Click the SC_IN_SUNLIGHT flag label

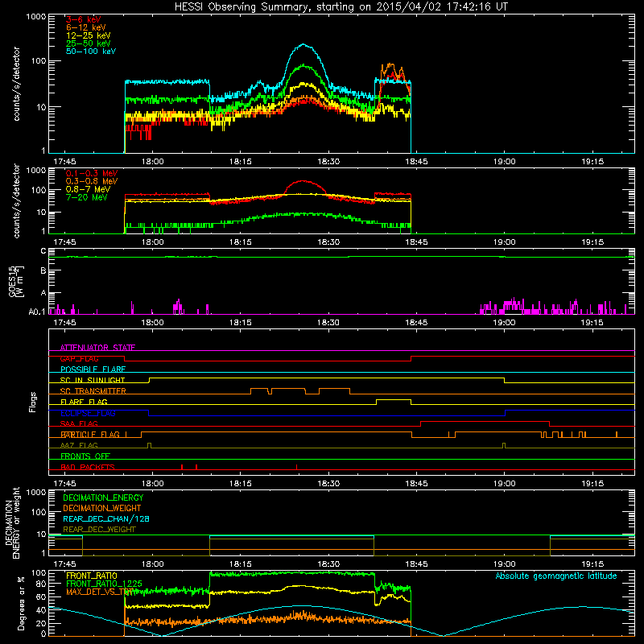coord(93,380)
